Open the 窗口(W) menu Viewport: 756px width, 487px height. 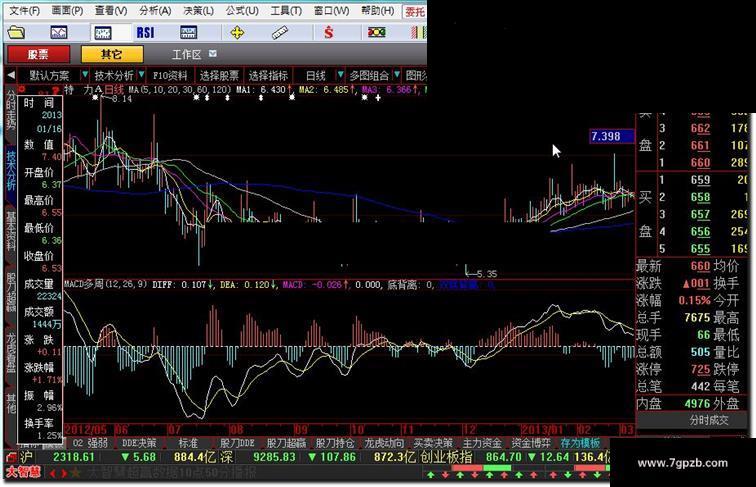(x=332, y=10)
